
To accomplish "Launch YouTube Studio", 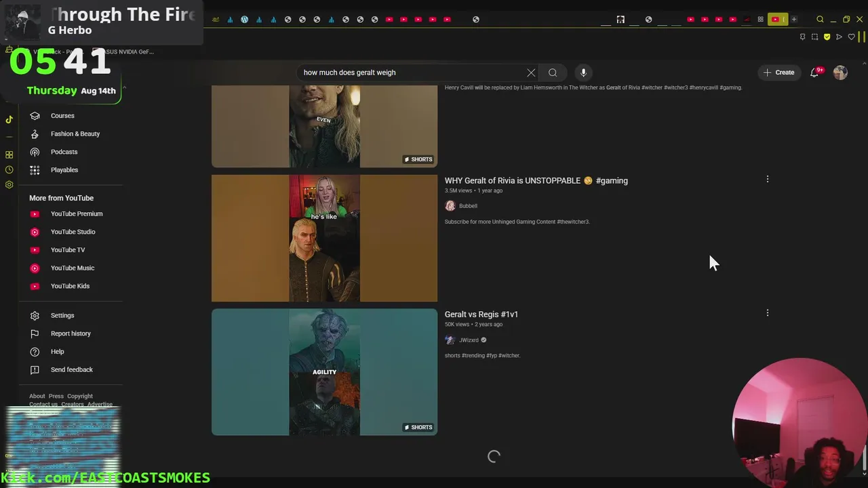I will (73, 232).
